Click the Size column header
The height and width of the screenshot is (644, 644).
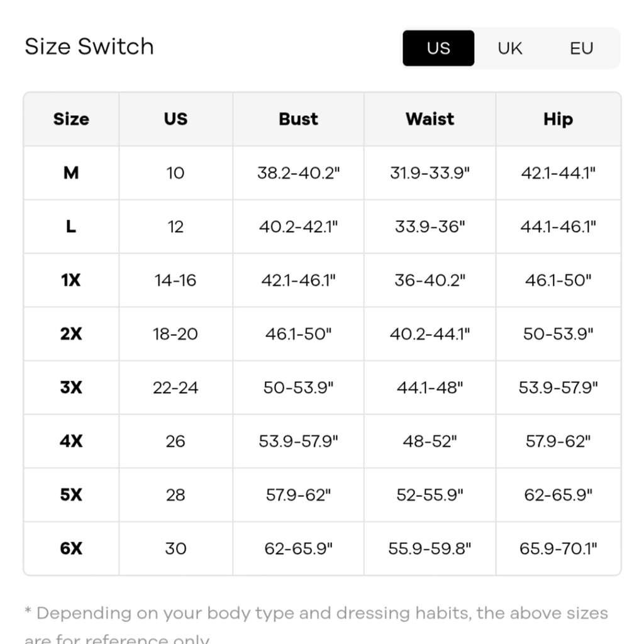(71, 119)
